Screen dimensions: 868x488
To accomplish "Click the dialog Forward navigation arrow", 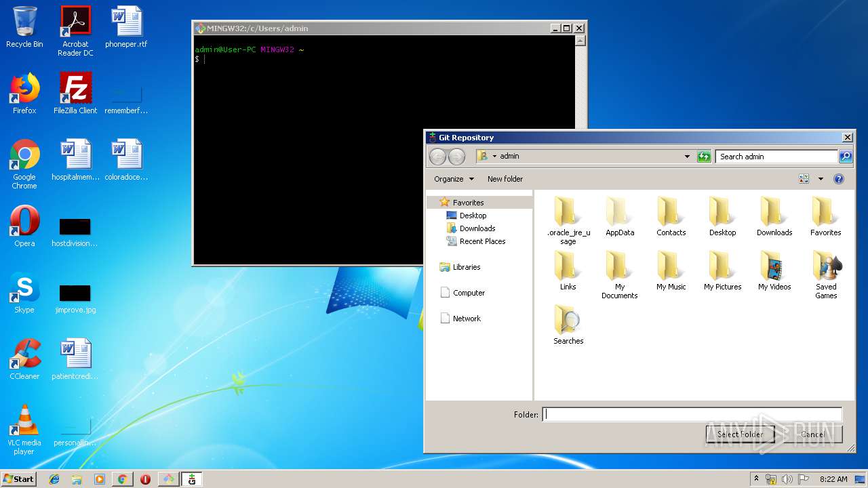I will [x=456, y=157].
